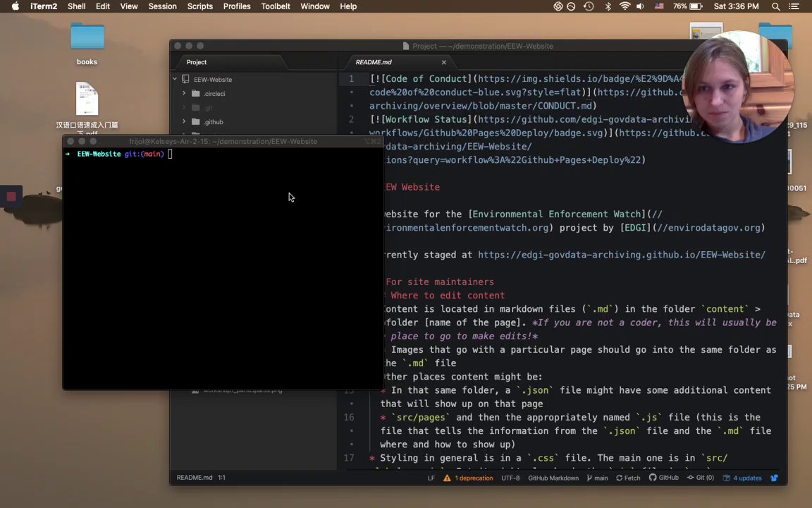Click the date and time display
This screenshot has height=508, width=812.
(x=736, y=6)
